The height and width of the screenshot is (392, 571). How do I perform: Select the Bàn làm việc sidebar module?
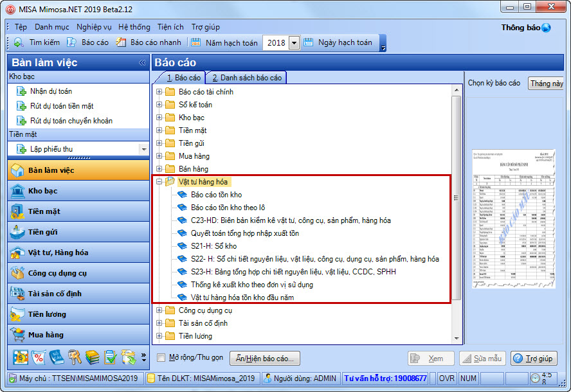point(78,170)
